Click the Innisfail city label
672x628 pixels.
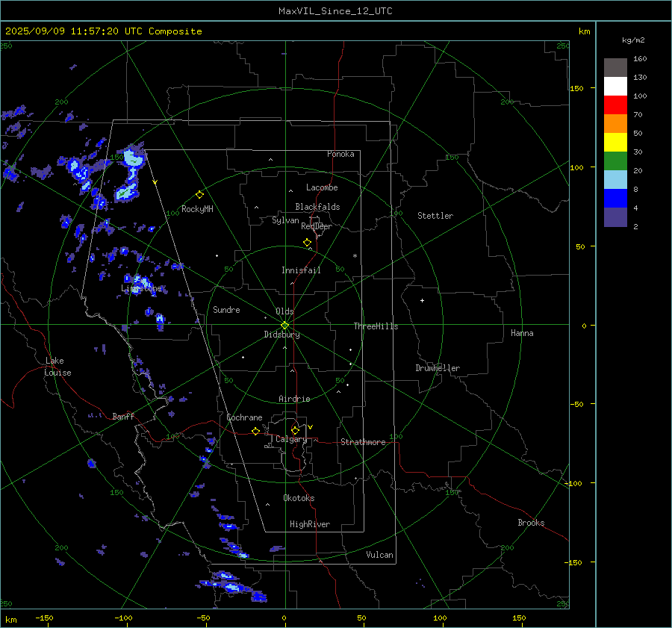[301, 270]
